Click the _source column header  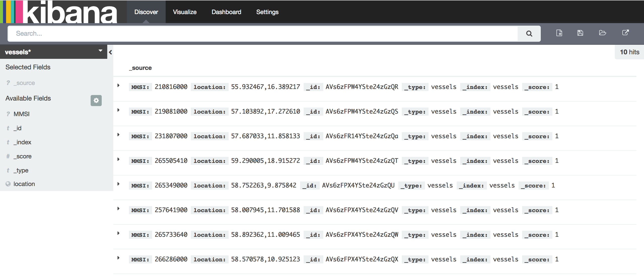point(140,68)
